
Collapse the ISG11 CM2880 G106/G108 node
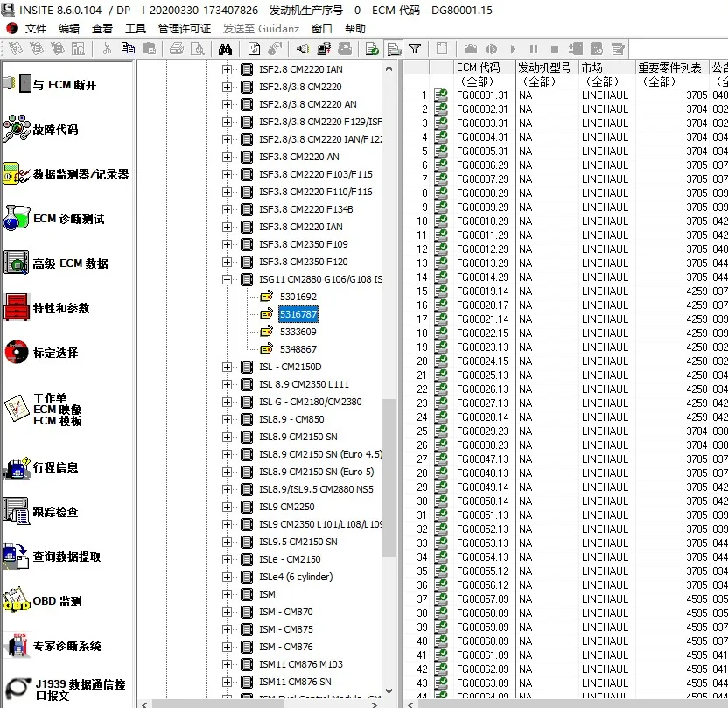[227, 279]
